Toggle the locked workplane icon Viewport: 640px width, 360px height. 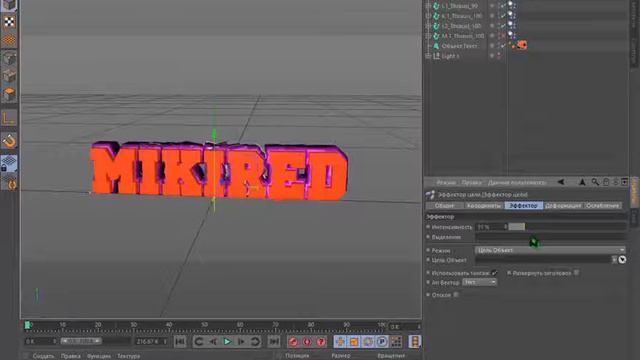[9, 163]
